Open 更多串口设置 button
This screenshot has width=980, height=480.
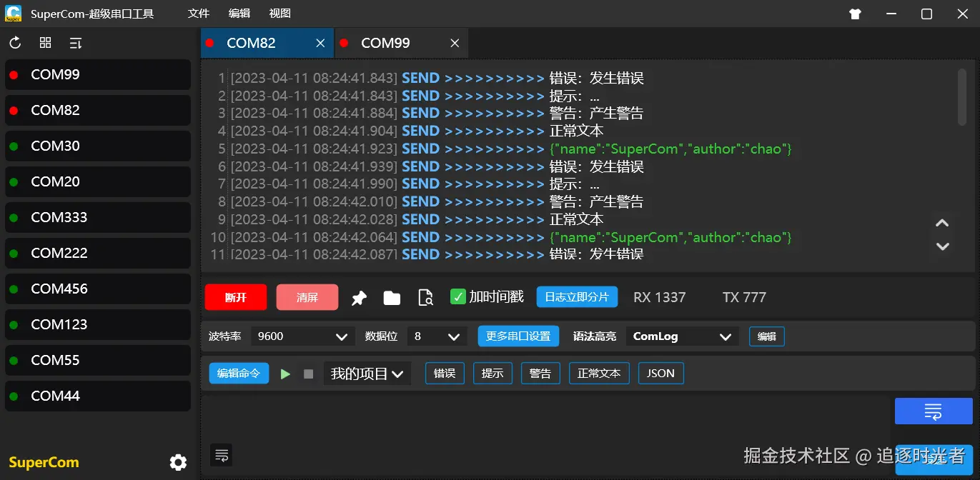point(518,336)
